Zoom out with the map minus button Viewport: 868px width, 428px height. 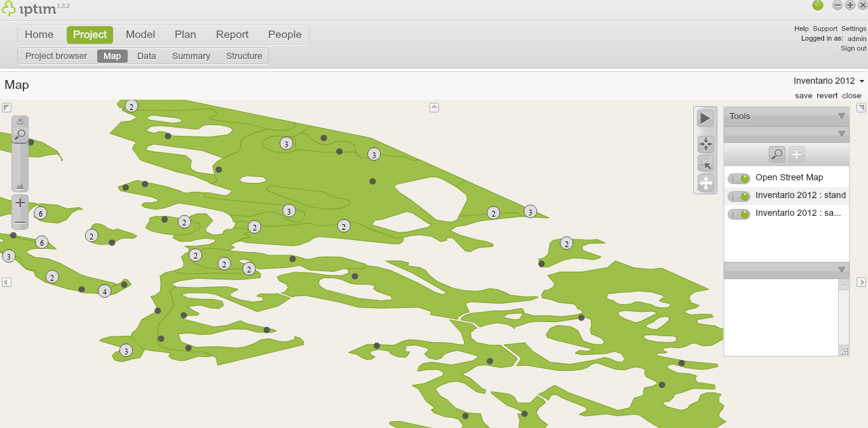[20, 222]
